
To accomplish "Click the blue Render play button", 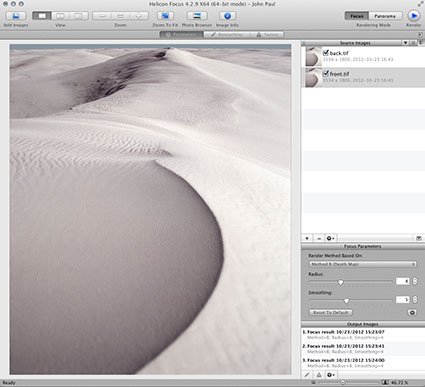I will tap(414, 16).
